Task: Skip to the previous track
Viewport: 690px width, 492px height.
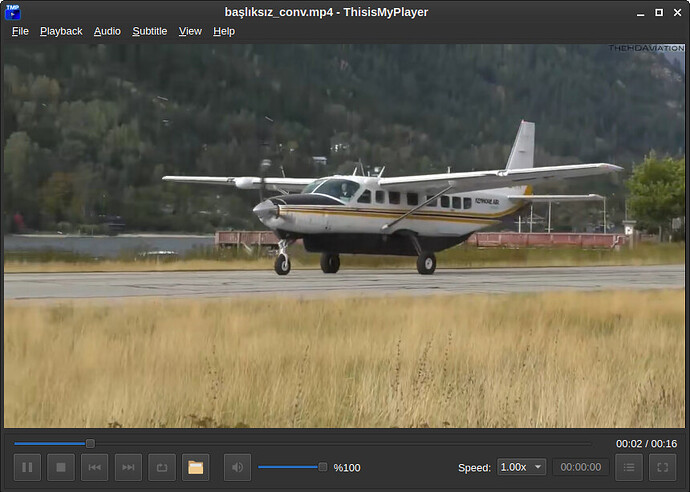Action: pyautogui.click(x=95, y=467)
